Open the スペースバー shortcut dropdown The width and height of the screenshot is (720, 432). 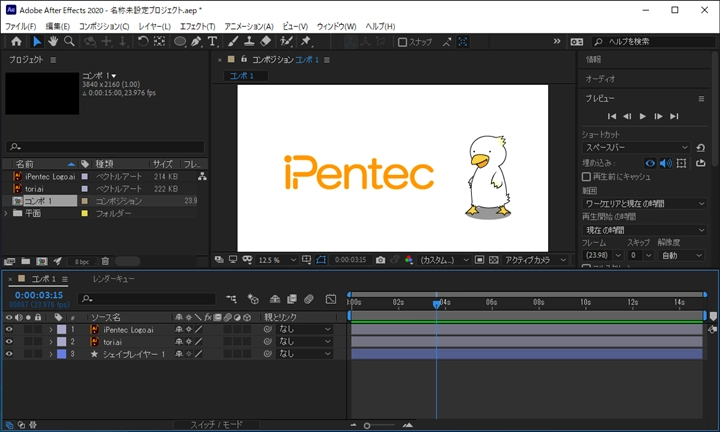point(636,147)
